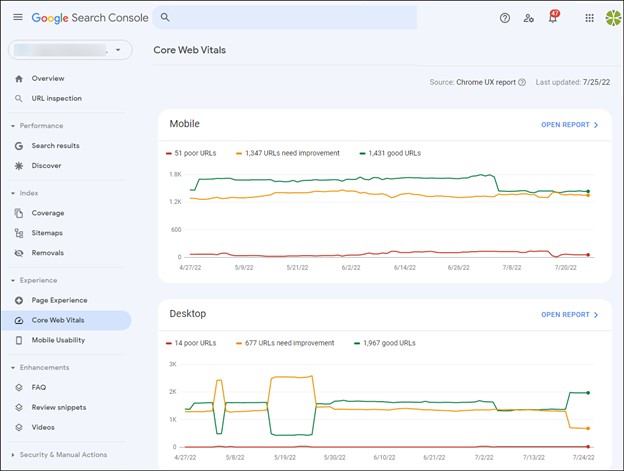Screen dimensions: 624x471
Task: Collapse the Enhancements section
Action: [13, 367]
